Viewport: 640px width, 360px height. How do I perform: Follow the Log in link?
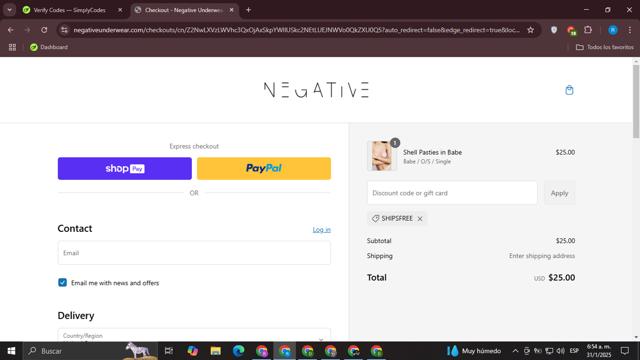tap(322, 230)
